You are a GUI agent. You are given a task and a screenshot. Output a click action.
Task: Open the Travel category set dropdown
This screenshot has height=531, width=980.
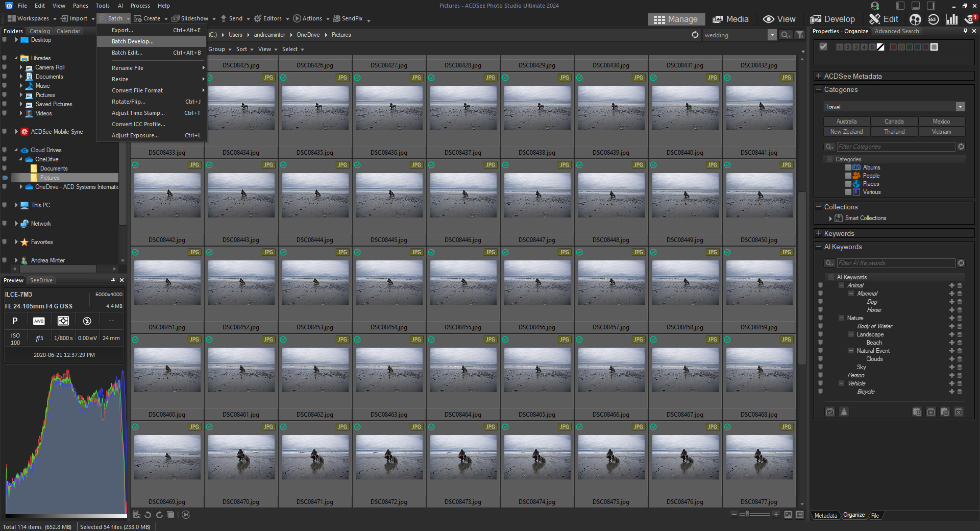(x=960, y=107)
